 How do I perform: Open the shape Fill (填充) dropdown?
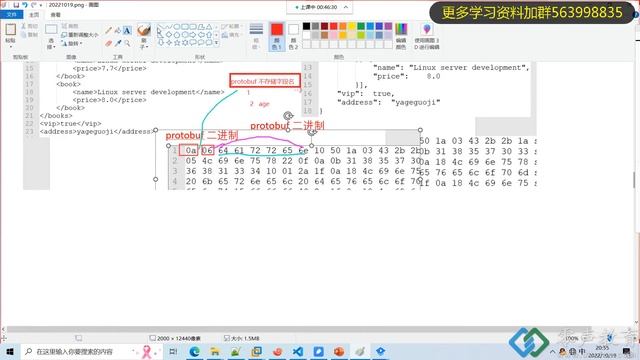coord(231,35)
